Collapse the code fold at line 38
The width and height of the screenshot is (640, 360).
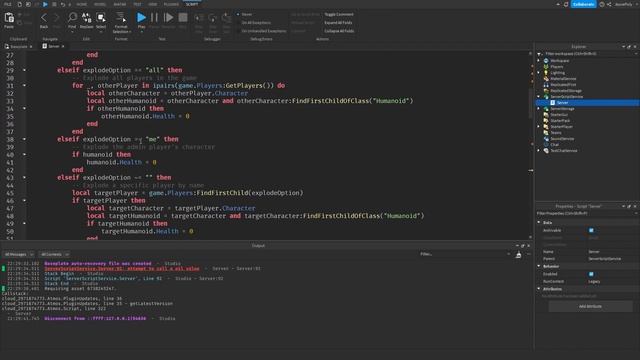pos(24,139)
